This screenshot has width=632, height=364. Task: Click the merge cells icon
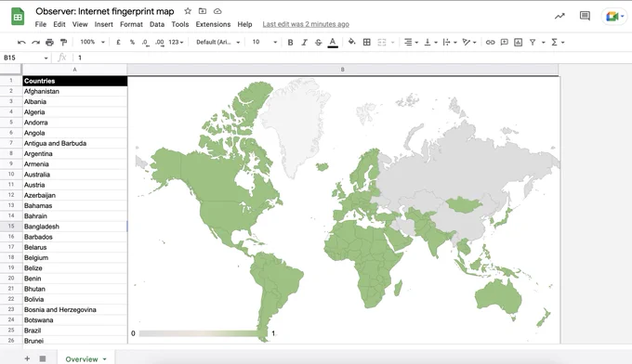[x=382, y=43]
